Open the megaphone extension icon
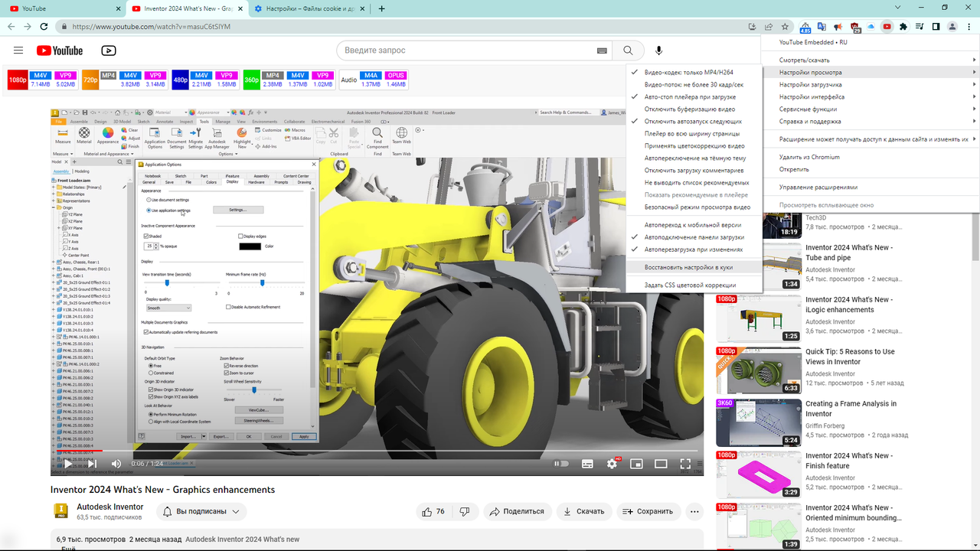Viewport: 980px width, 551px height. click(838, 27)
